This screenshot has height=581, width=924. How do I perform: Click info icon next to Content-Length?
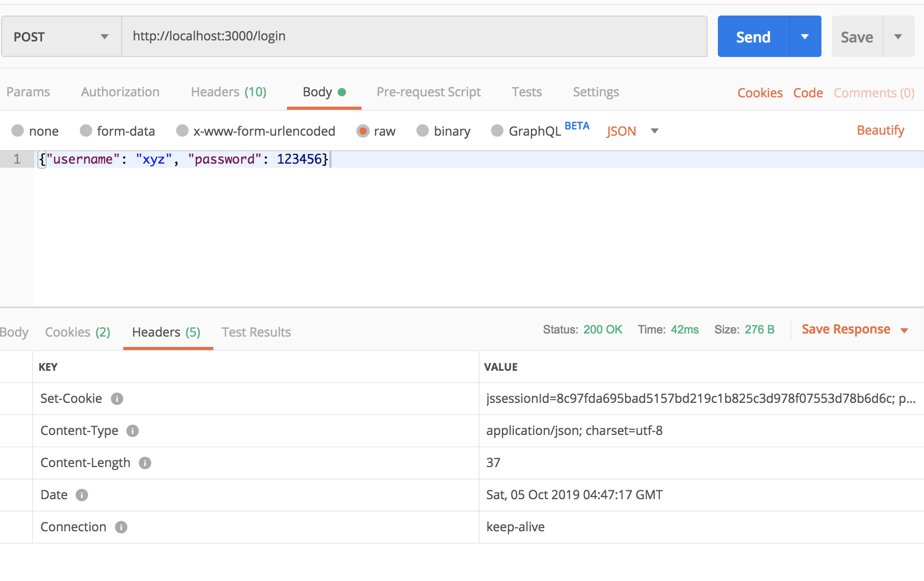click(x=145, y=463)
